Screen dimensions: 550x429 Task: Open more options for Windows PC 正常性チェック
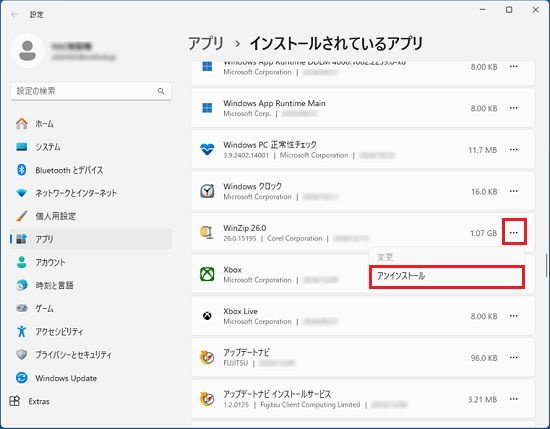tap(514, 149)
